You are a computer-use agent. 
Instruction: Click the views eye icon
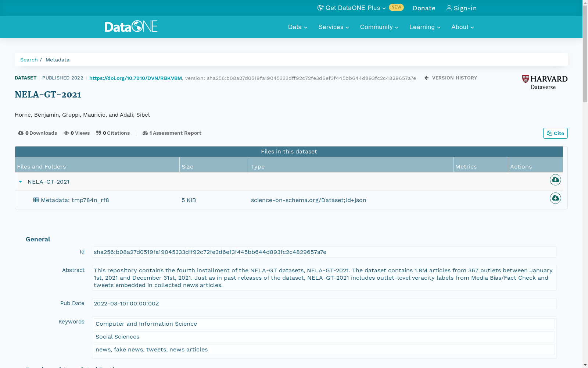pos(66,133)
